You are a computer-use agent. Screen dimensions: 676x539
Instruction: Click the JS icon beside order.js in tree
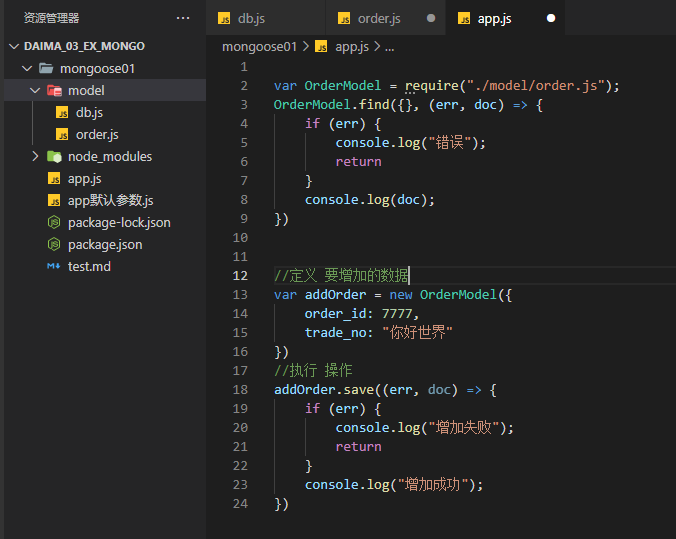coord(62,135)
